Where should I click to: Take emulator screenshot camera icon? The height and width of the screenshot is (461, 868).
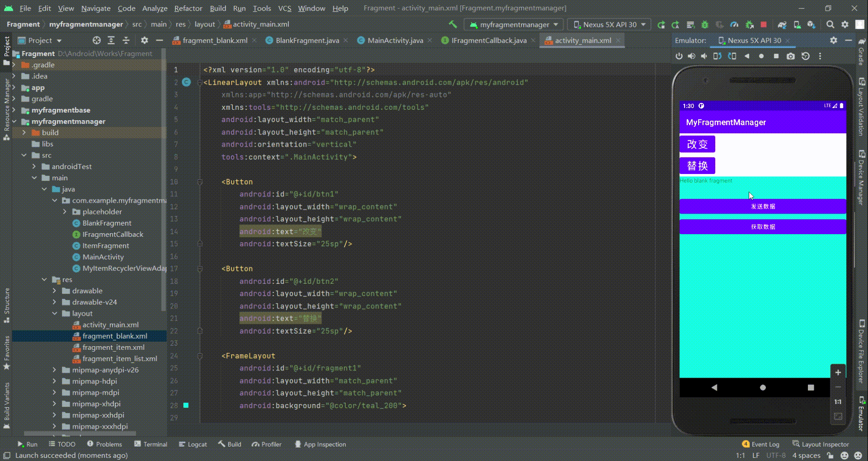(x=790, y=56)
